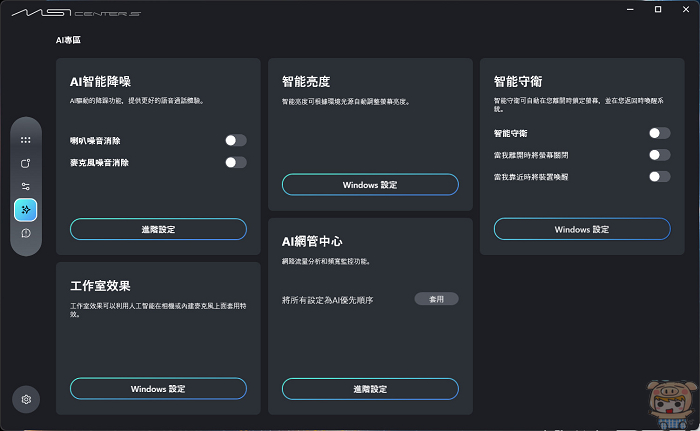Open Windows 設定 in the 智能守衛 card
This screenshot has width=700, height=431.
tap(582, 229)
